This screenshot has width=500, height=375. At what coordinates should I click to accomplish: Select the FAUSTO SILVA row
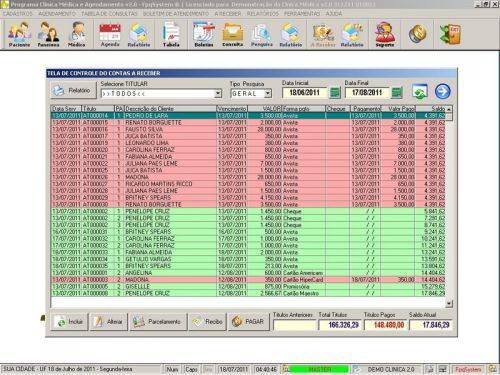point(248,129)
